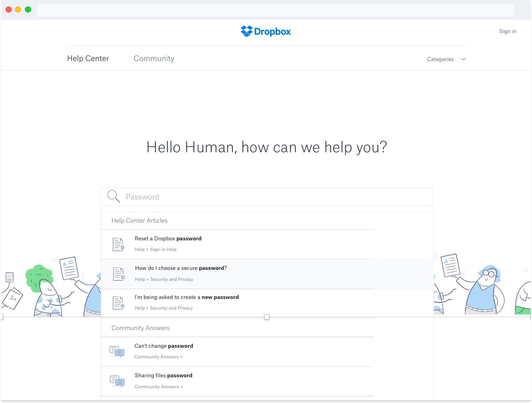The image size is (532, 403).
Task: Open the Categories dropdown label
Action: (x=440, y=59)
